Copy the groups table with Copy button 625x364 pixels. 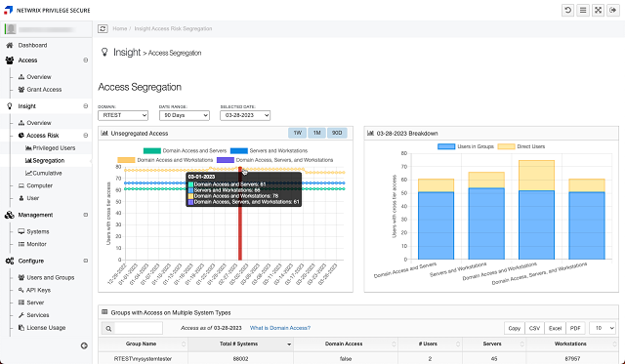tap(515, 328)
